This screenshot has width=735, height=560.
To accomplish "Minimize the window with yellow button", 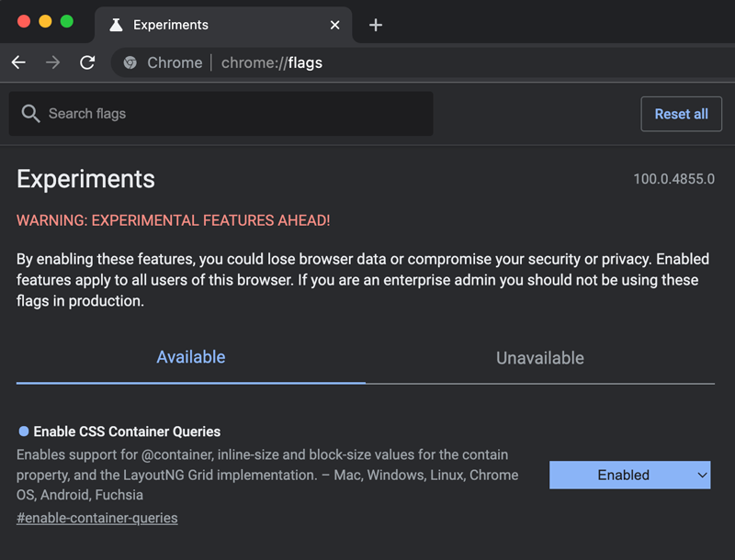I will click(45, 21).
